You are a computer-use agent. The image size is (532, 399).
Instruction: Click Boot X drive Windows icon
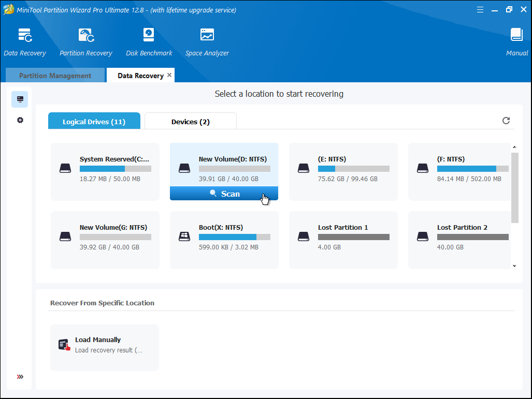tap(184, 237)
